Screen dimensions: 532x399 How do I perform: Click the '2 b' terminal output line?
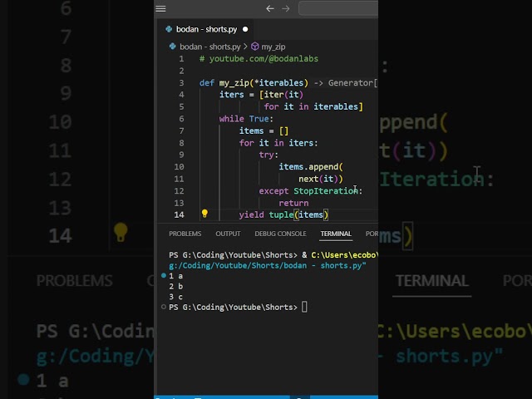175,287
